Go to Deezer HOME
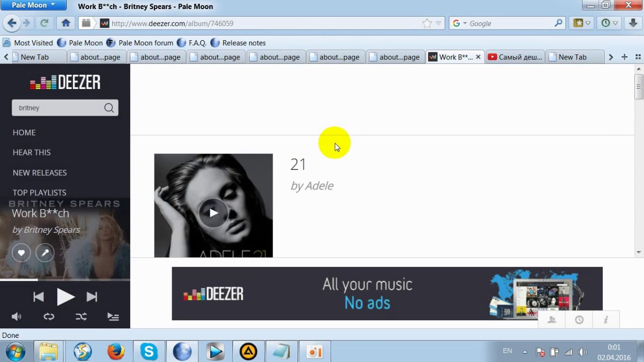644x362 pixels. [24, 132]
